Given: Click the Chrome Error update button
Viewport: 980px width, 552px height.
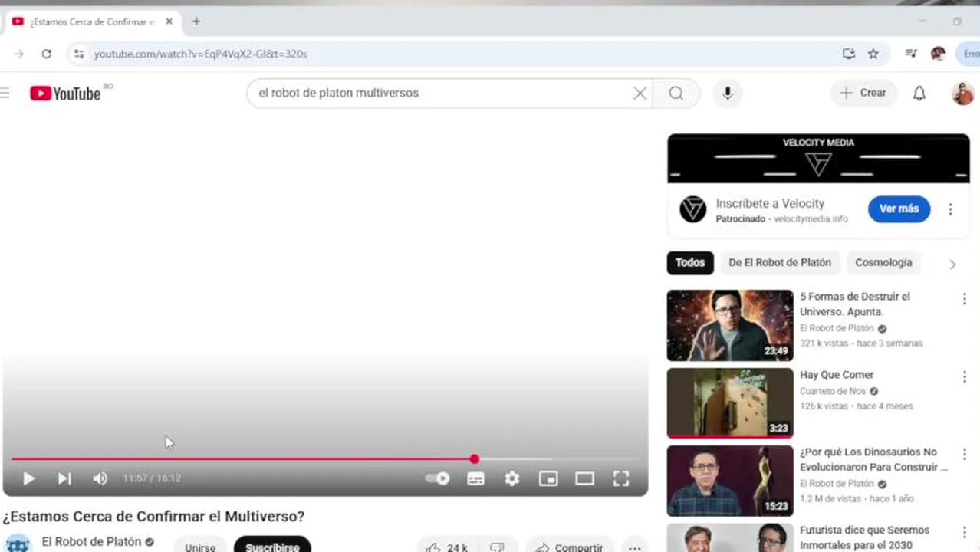Looking at the screenshot, I should tap(968, 54).
